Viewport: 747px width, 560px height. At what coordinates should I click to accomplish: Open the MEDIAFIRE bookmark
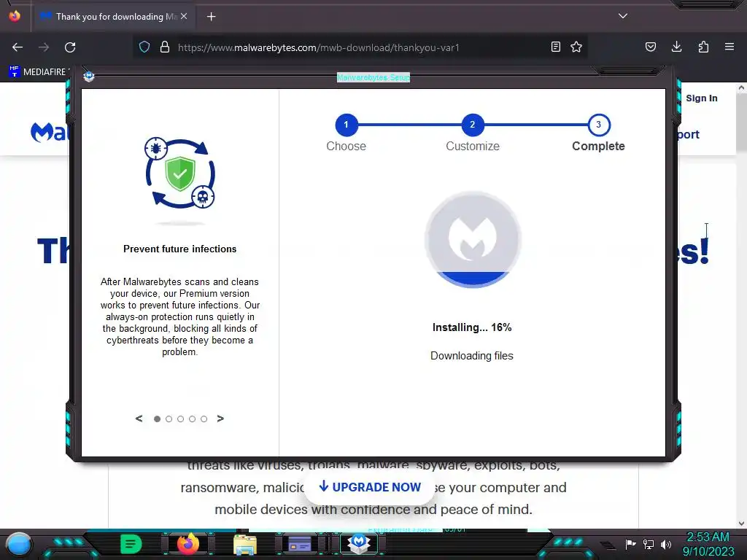(39, 72)
